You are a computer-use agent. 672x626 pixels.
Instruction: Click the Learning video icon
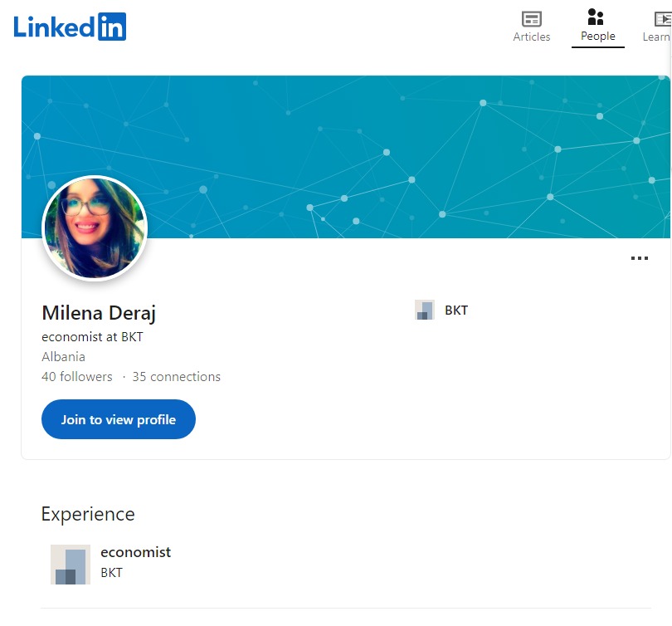[x=662, y=18]
